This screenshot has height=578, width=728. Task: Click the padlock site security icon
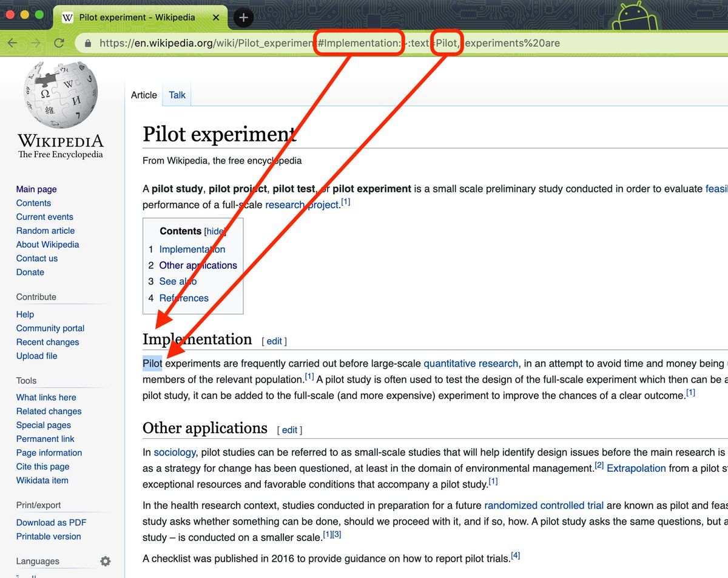click(88, 43)
